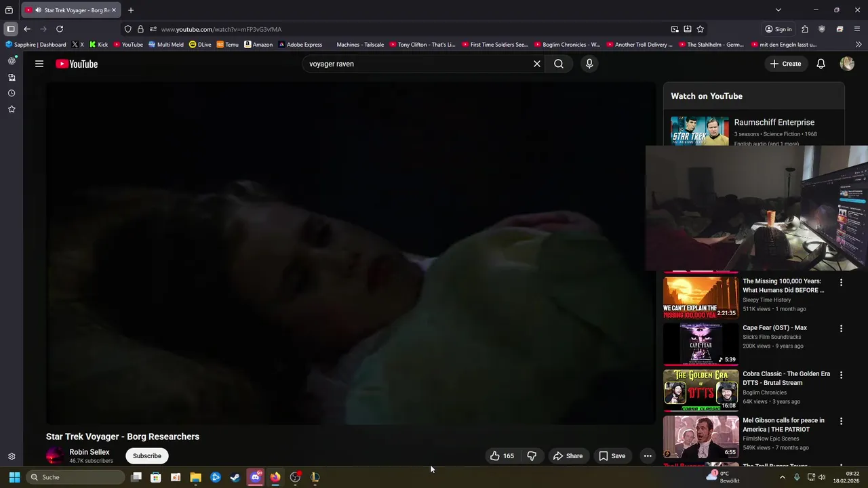
Task: Bookmark this page with the star
Action: tap(701, 29)
